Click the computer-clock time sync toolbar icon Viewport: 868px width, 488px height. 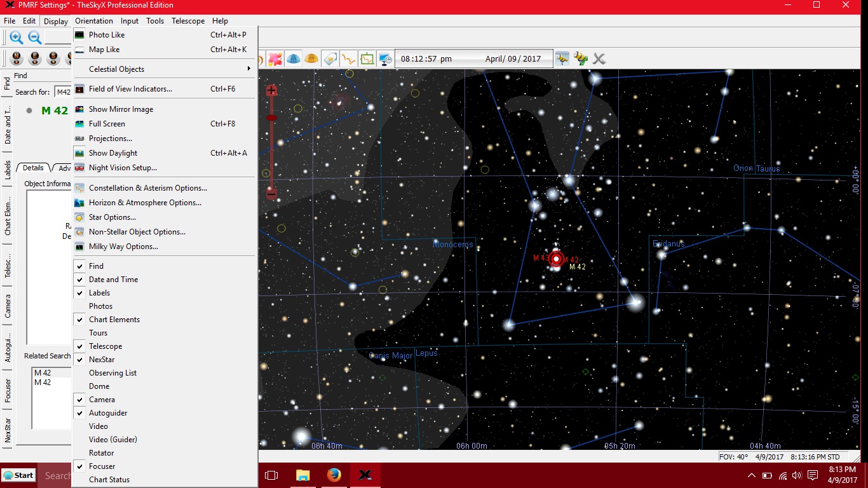(x=384, y=59)
